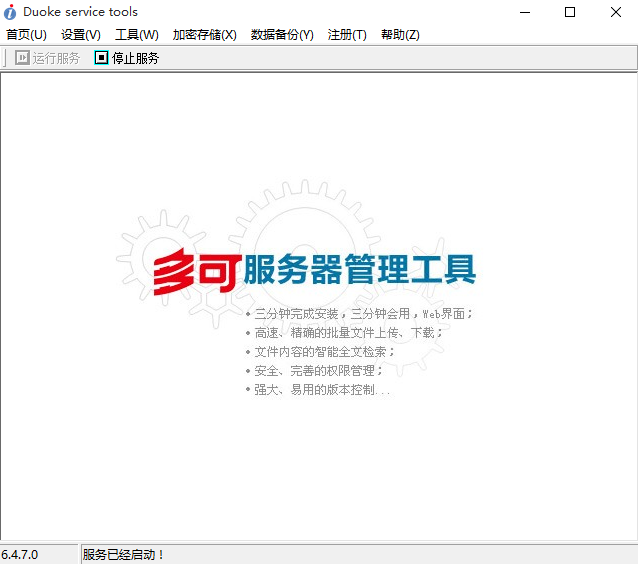Open the 工具(W) menu

coord(137,35)
